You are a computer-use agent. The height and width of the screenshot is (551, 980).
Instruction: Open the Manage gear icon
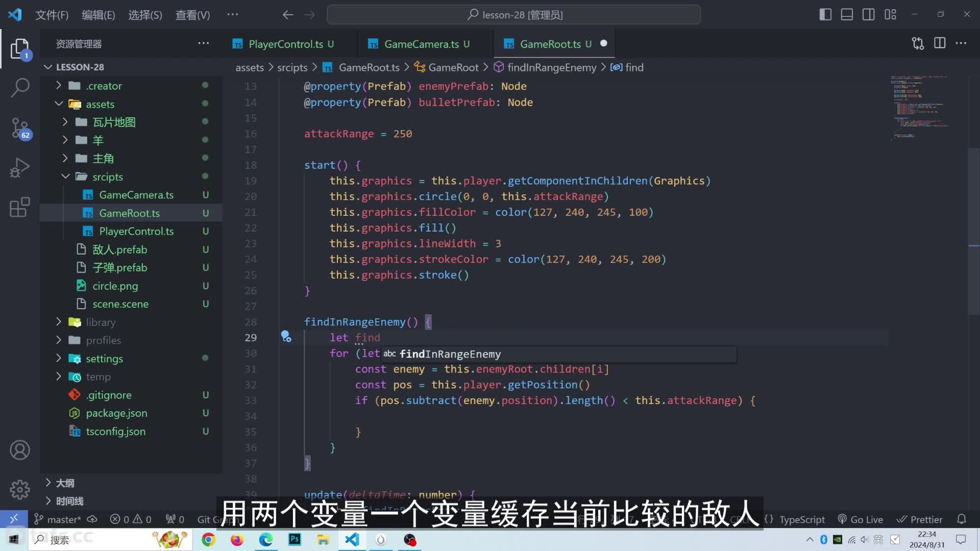tap(20, 490)
